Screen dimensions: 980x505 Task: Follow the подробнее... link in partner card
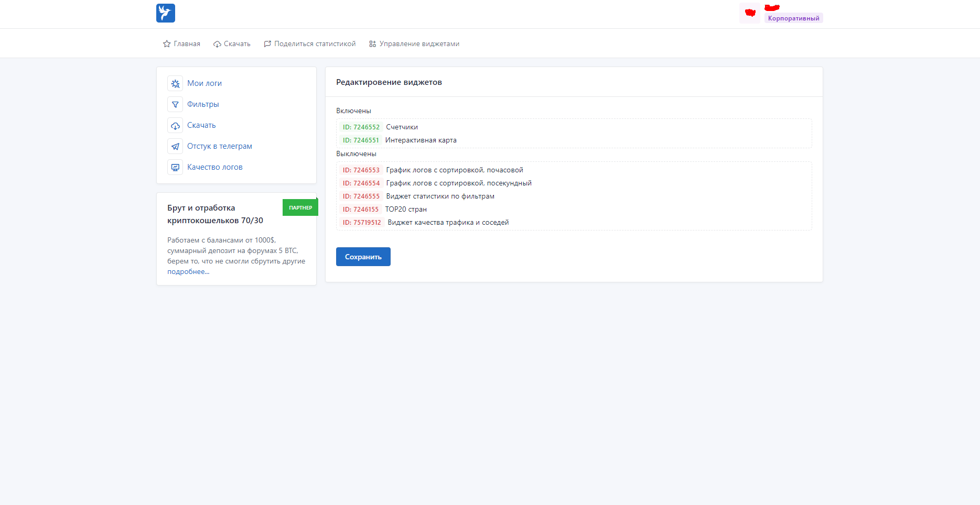pos(188,271)
